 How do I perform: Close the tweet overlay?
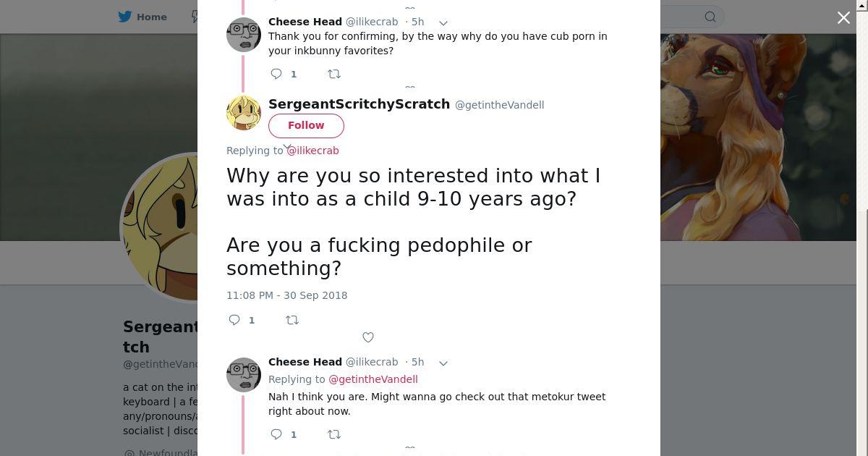[843, 17]
